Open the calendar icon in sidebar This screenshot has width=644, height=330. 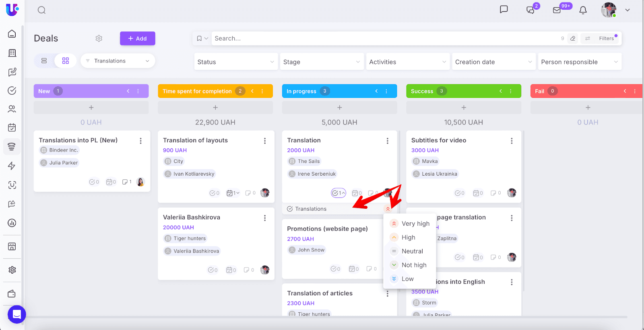[x=12, y=128]
